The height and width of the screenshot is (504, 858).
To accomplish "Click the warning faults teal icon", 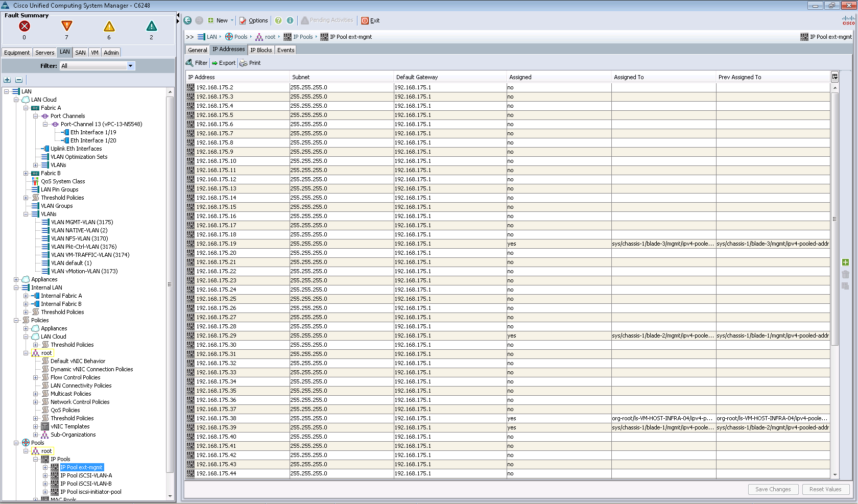I will (151, 26).
